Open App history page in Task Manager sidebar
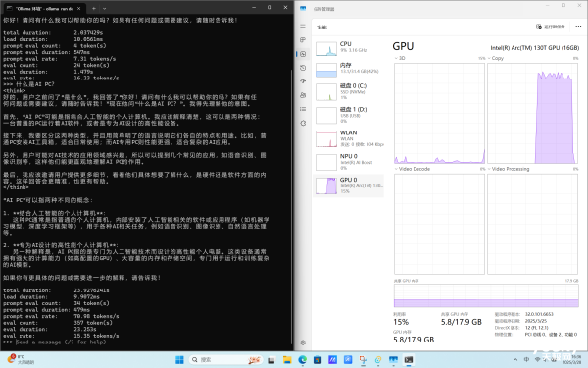The height and width of the screenshot is (368, 588). (x=303, y=68)
